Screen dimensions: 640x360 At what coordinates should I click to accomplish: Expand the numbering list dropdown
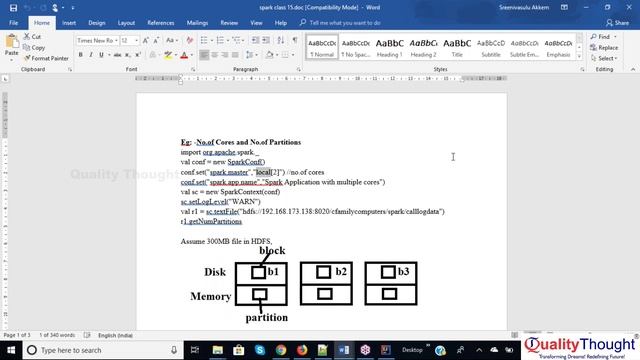pyautogui.click(x=228, y=40)
